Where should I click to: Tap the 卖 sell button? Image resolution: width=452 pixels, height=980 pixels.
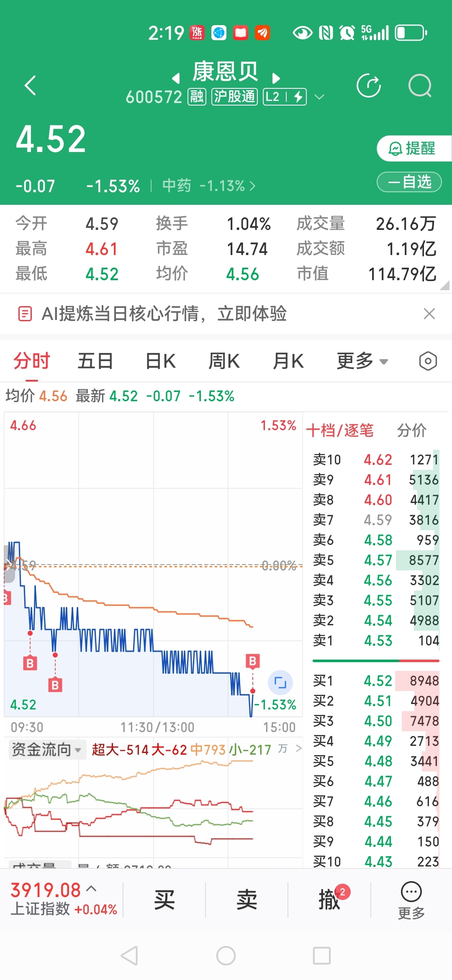(247, 899)
